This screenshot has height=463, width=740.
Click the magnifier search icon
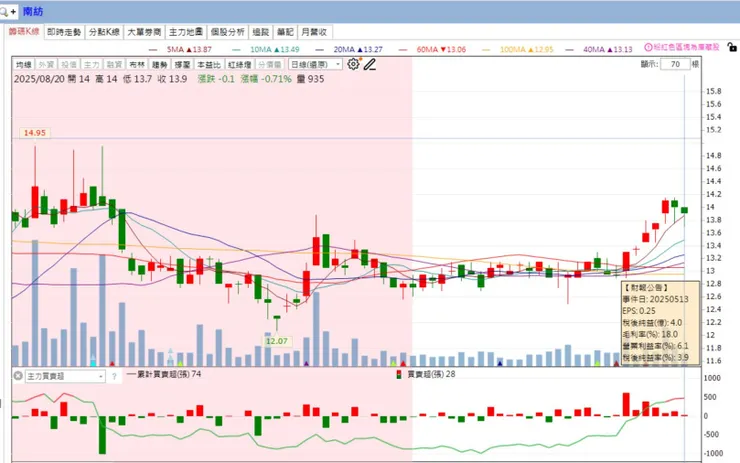point(3,11)
